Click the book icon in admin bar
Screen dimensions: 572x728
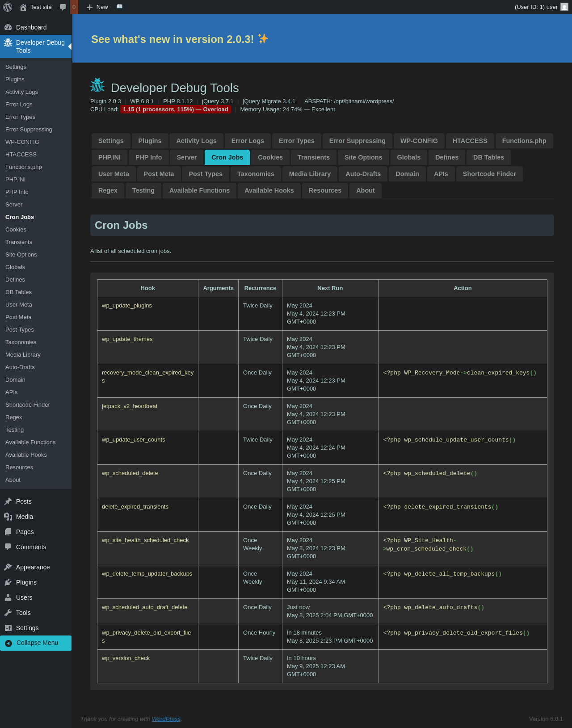(119, 7)
